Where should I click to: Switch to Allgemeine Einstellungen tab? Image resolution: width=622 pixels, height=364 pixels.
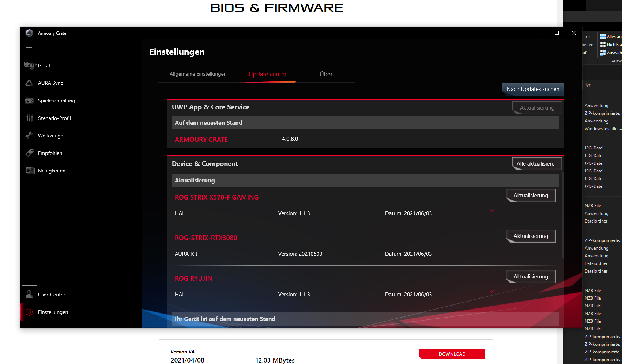coord(198,74)
